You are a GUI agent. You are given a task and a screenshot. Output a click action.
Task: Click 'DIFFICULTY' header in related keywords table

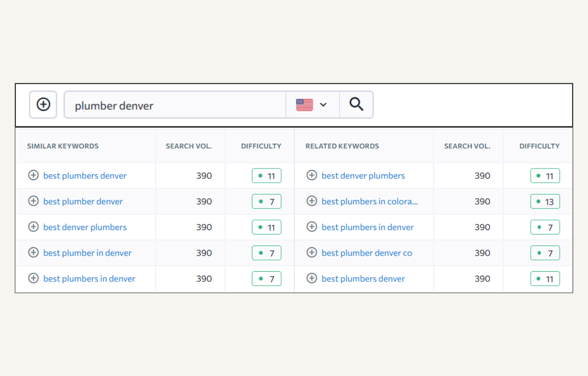click(x=539, y=146)
